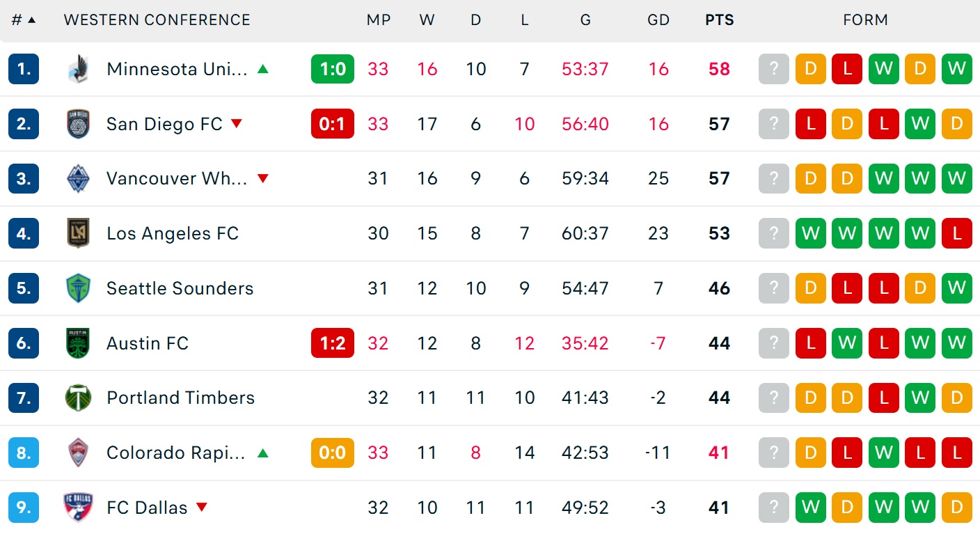Click the Los Angeles FC badge
The height and width of the screenshot is (534, 980).
point(77,233)
